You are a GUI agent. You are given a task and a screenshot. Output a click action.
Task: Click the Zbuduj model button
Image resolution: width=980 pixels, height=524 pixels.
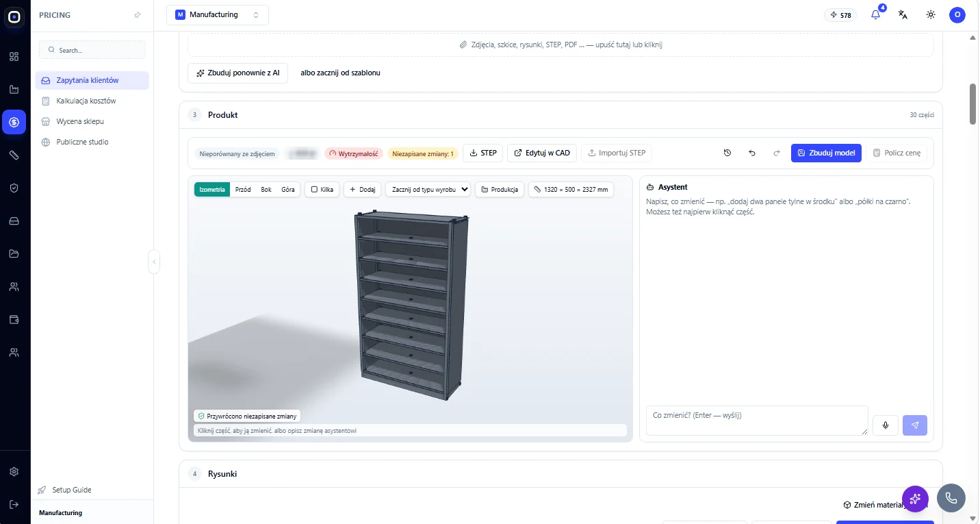click(826, 153)
